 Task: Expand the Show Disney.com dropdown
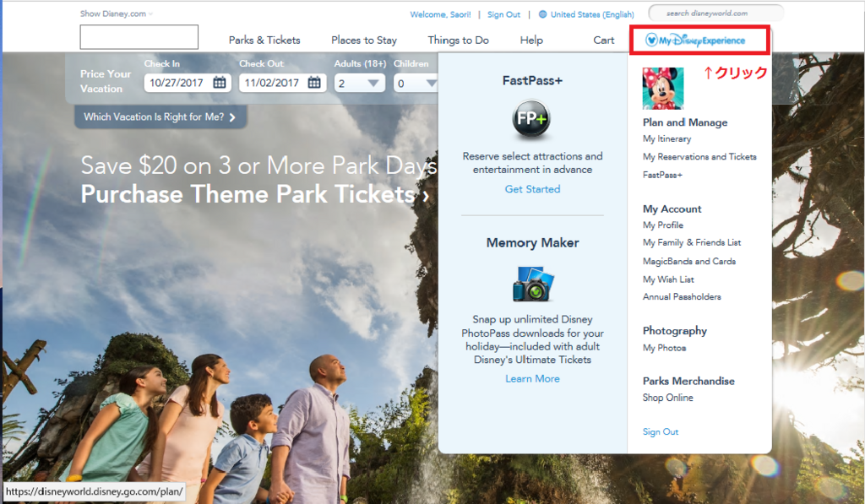pos(117,14)
